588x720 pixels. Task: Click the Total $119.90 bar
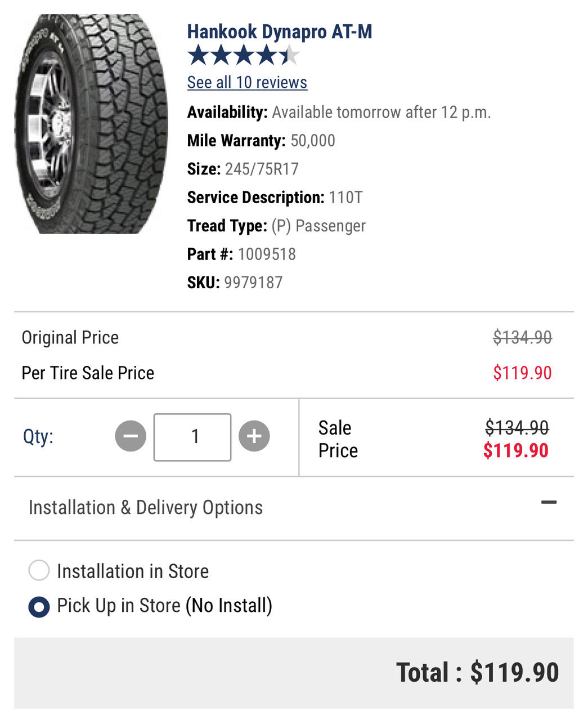click(x=294, y=673)
